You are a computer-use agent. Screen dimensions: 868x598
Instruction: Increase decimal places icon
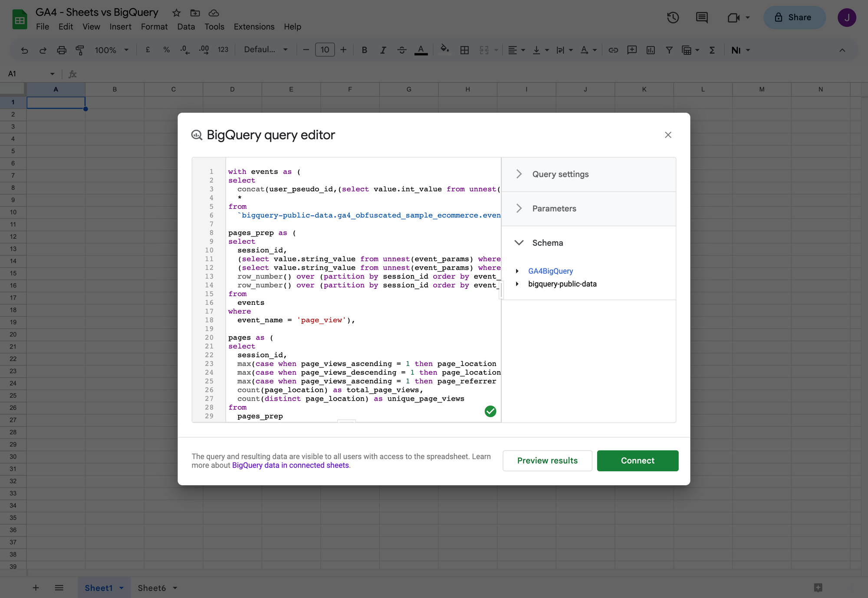click(204, 50)
